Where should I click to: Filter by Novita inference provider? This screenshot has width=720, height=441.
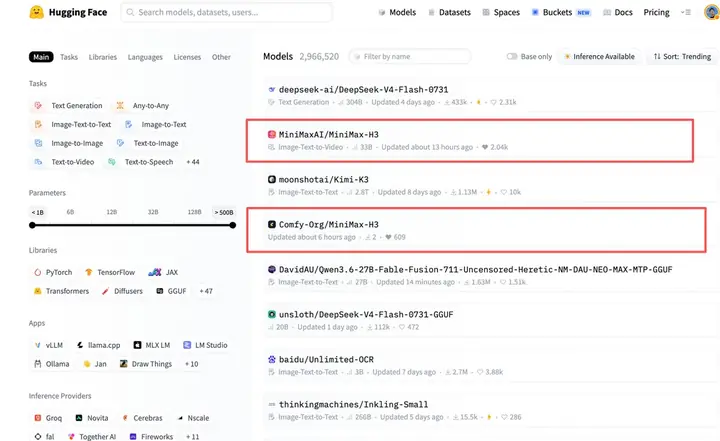coord(92,418)
